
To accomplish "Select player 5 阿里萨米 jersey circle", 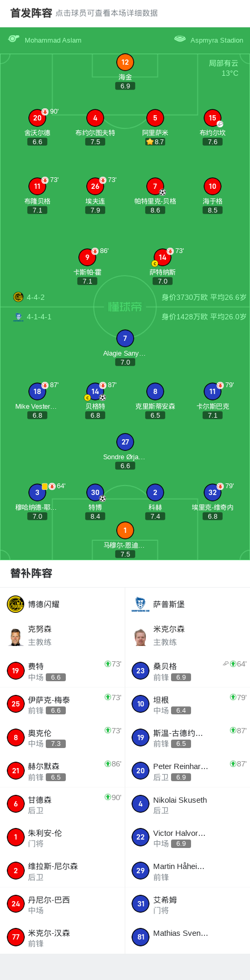I will [x=155, y=118].
